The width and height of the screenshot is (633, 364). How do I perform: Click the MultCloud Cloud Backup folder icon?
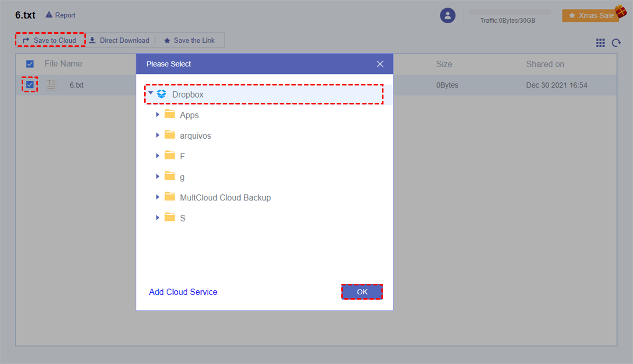169,197
